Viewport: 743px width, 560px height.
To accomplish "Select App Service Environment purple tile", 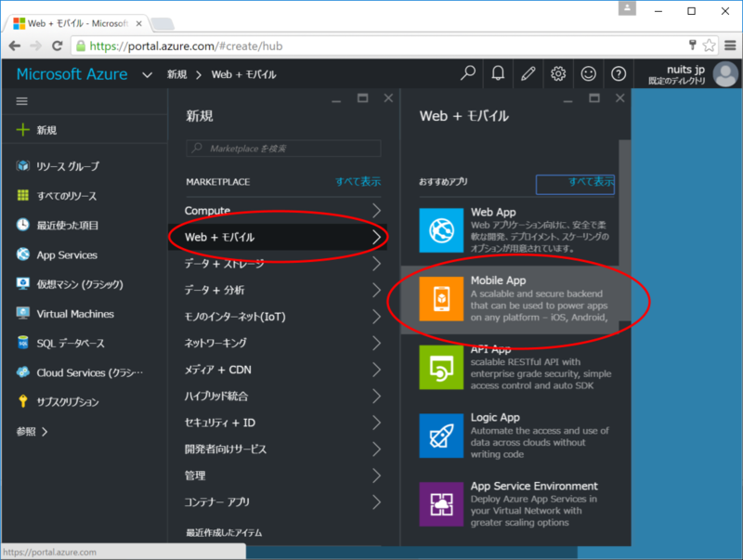I will pyautogui.click(x=441, y=504).
